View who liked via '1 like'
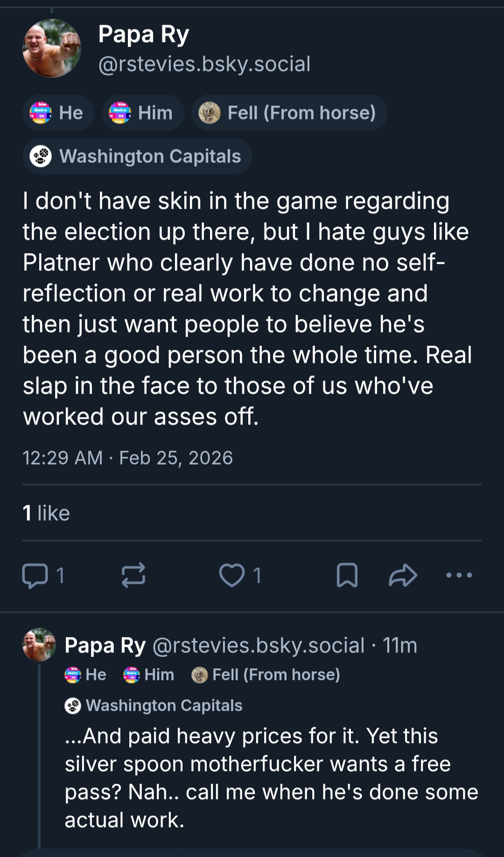Image resolution: width=504 pixels, height=857 pixels. coord(46,513)
